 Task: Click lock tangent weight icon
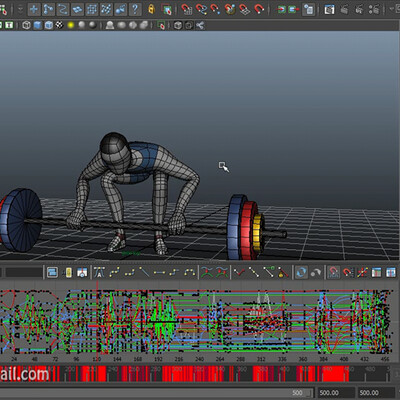tap(283, 272)
